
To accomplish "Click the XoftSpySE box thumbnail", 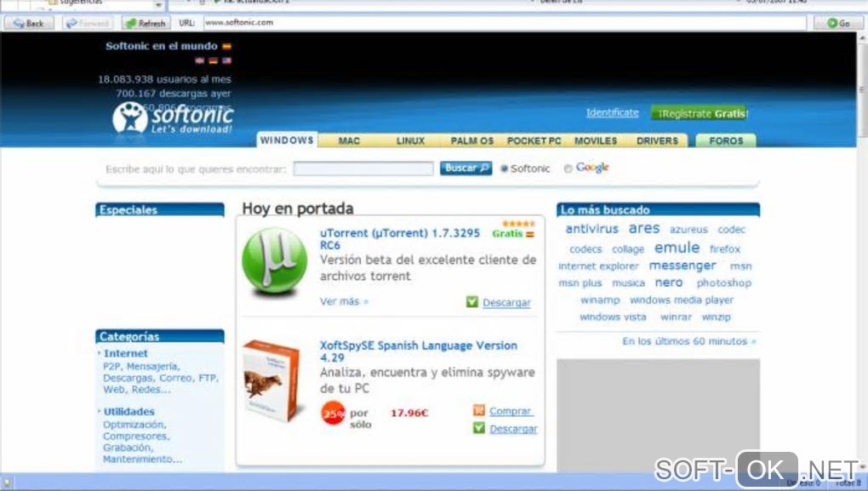I will [x=272, y=381].
